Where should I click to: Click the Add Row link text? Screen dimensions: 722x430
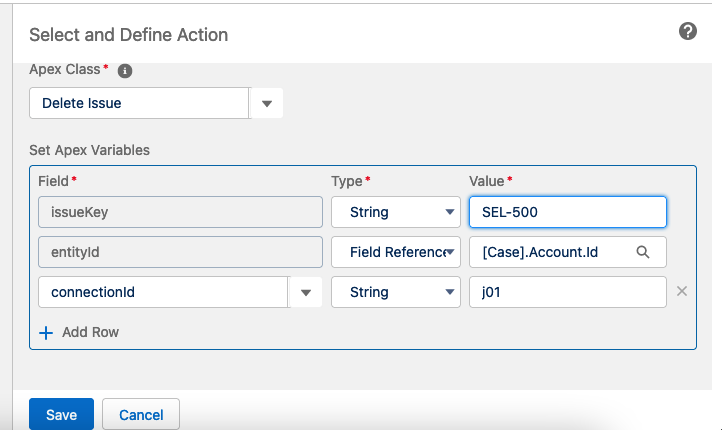[91, 332]
